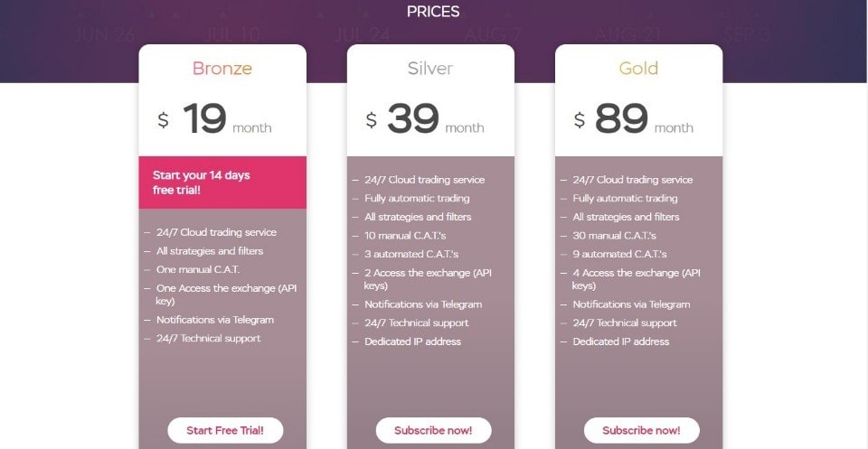Select the Gold plan title
868x449 pixels.
click(x=638, y=69)
